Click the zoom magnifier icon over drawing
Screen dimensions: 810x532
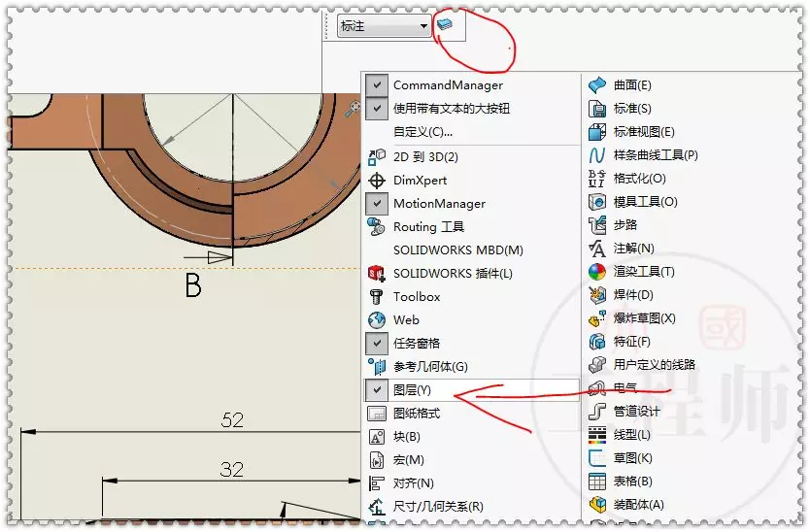point(353,109)
